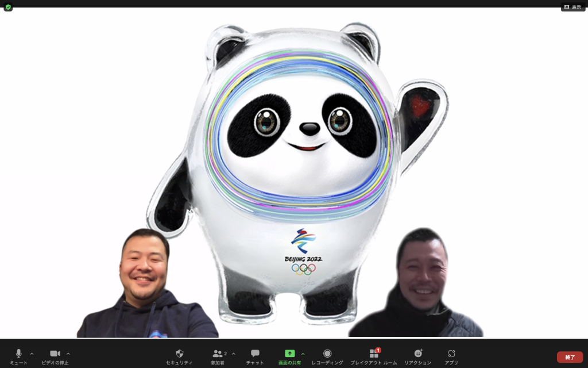This screenshot has width=588, height=368.
Task: Expand arrow next to 参加者
Action: coord(234,354)
